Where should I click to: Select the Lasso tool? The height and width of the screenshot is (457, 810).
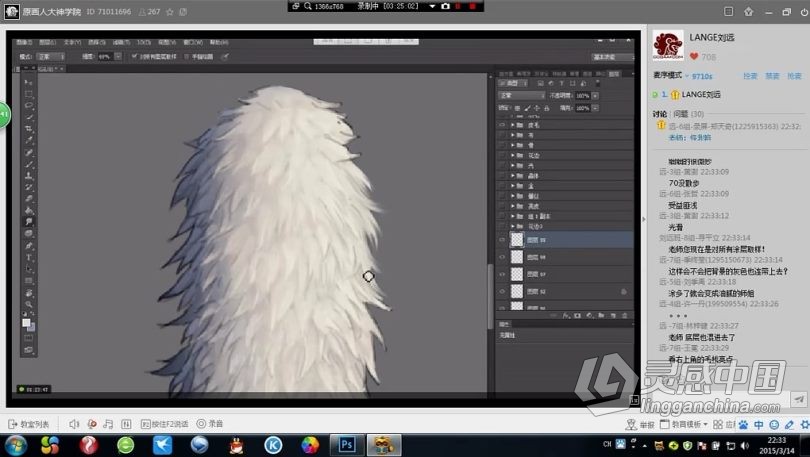(28, 105)
